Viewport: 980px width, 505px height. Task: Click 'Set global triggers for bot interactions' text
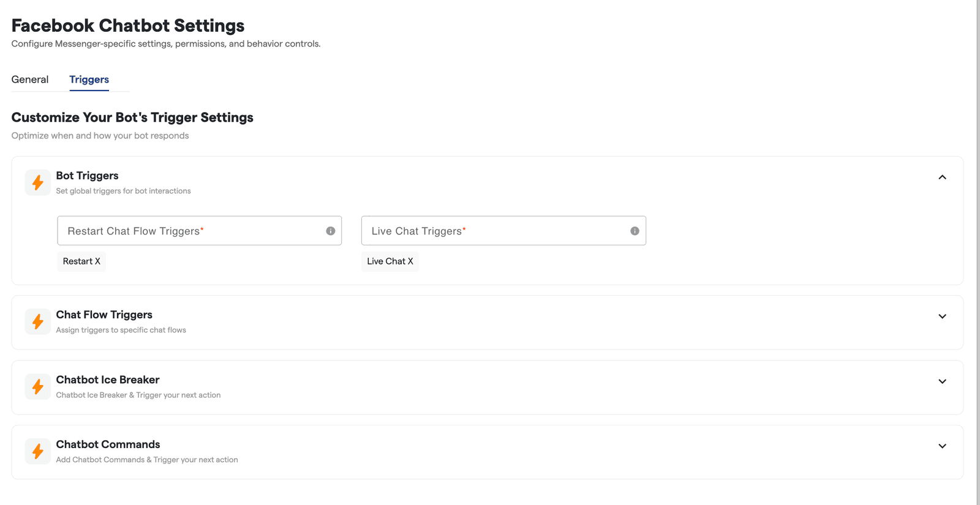pos(123,191)
